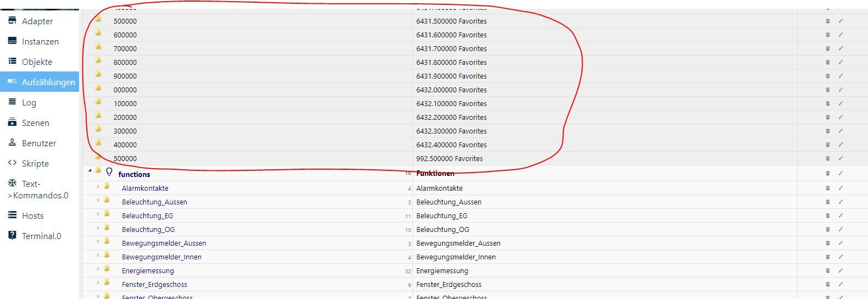Expand the Beleuchtung_OG tree node
The image size is (868, 299).
point(98,228)
